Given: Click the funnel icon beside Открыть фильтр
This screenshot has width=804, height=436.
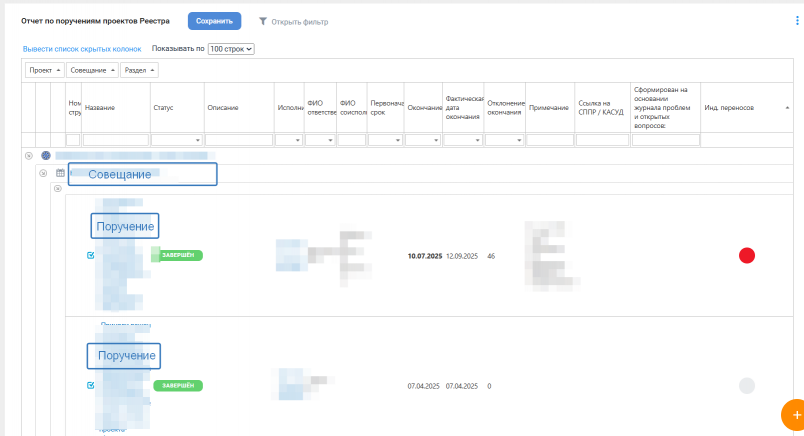Looking at the screenshot, I should (x=263, y=21).
